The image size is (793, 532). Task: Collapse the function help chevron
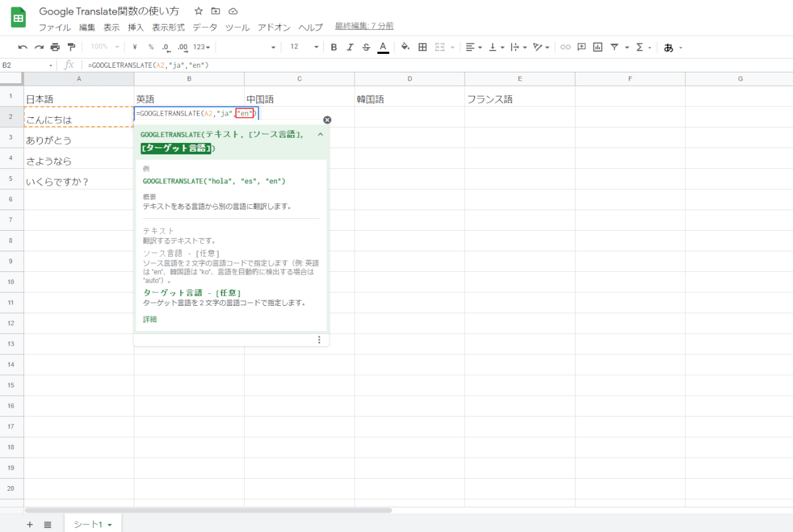(320, 134)
